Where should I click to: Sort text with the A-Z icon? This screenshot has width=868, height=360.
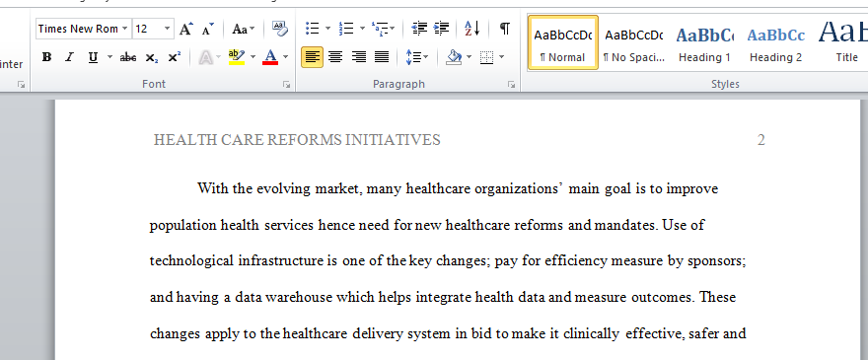click(x=471, y=29)
